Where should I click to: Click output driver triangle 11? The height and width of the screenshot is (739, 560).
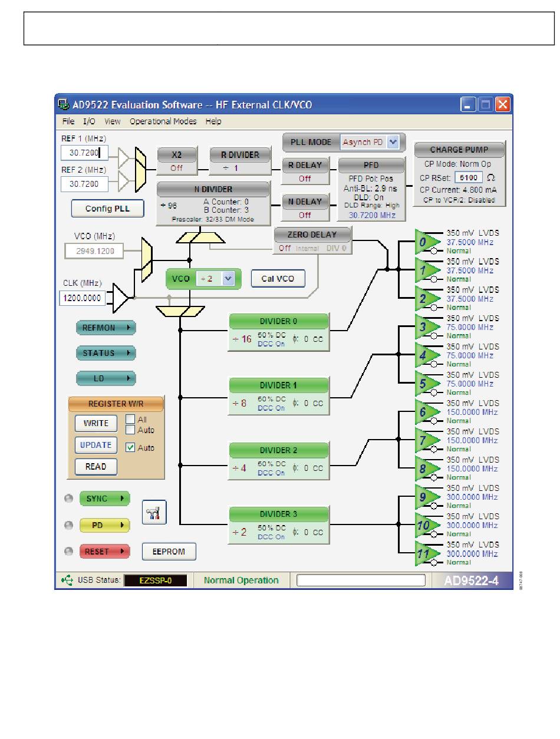pyautogui.click(x=427, y=553)
